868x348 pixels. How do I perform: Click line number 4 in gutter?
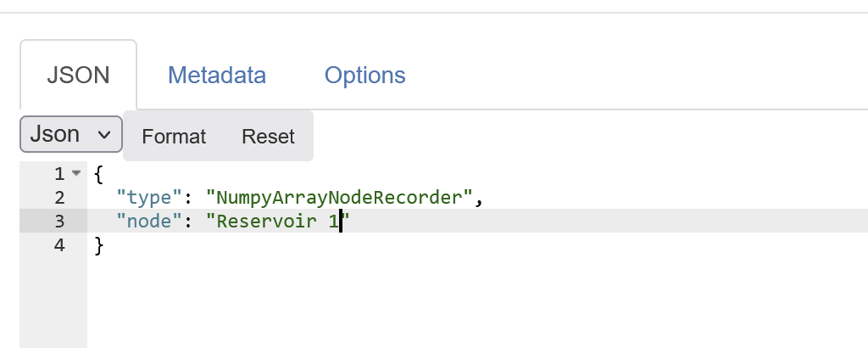coord(58,246)
